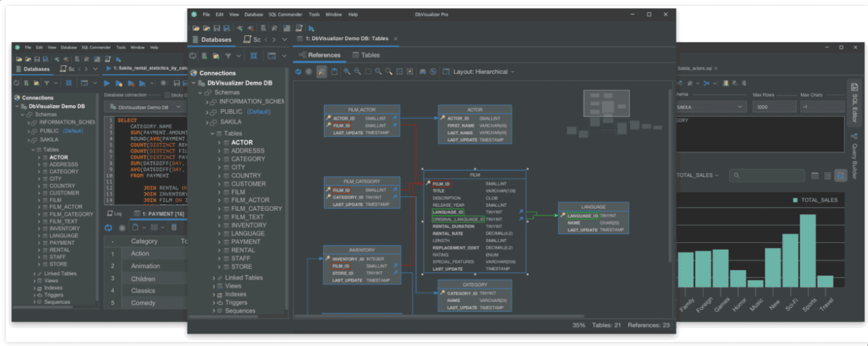Click the Animation row in left window results
The image size is (868, 346).
pos(145,266)
